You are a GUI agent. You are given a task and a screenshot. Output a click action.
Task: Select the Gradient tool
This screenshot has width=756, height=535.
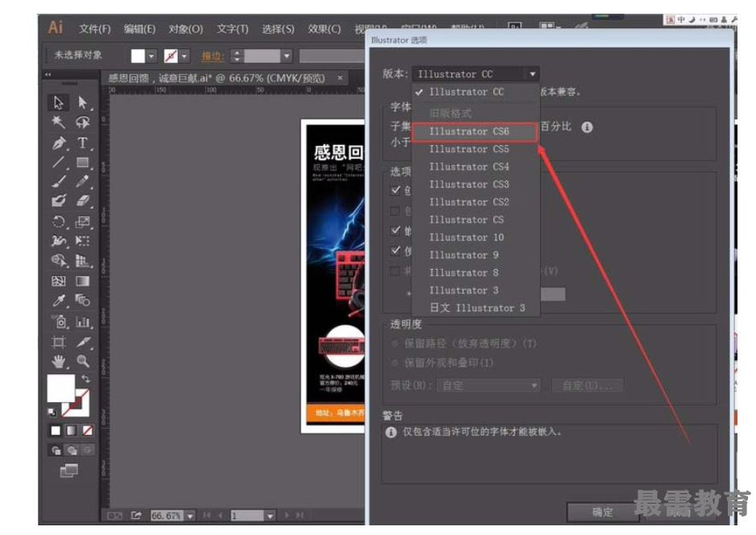[82, 280]
